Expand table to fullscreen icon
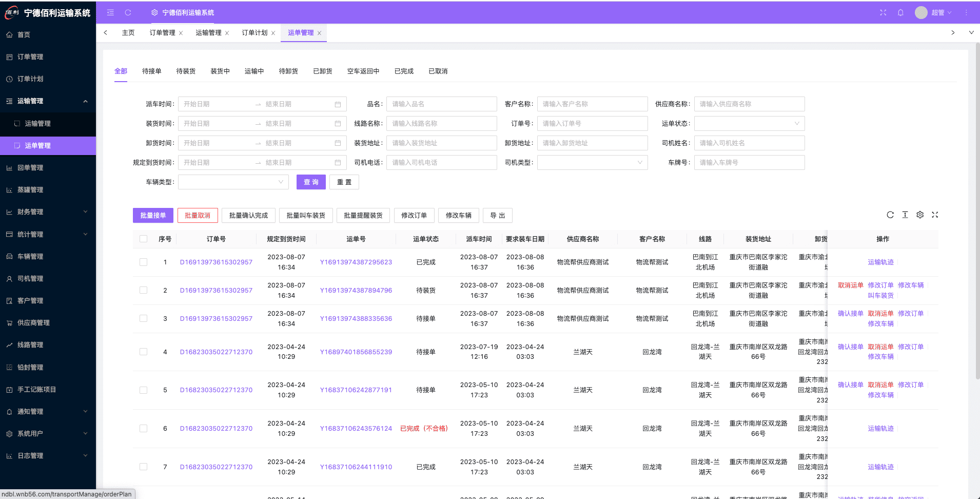 (x=935, y=215)
